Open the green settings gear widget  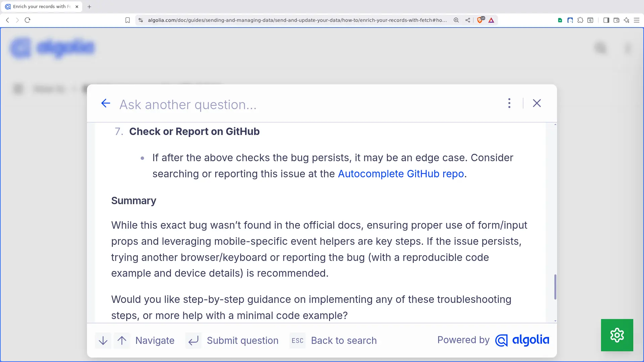coord(616,335)
